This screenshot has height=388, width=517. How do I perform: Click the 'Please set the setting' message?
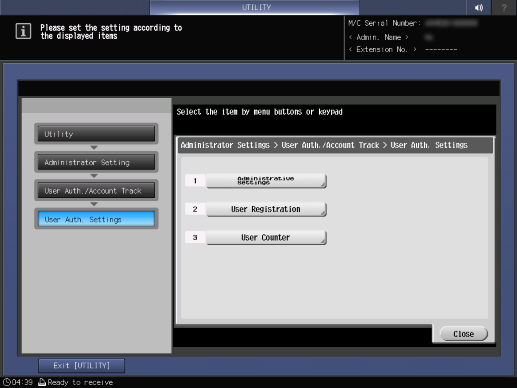pos(111,32)
